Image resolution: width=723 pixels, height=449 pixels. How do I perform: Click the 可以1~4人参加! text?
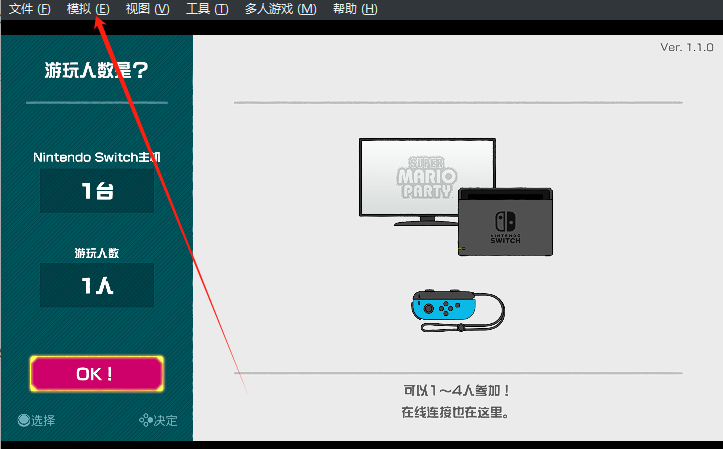click(456, 390)
